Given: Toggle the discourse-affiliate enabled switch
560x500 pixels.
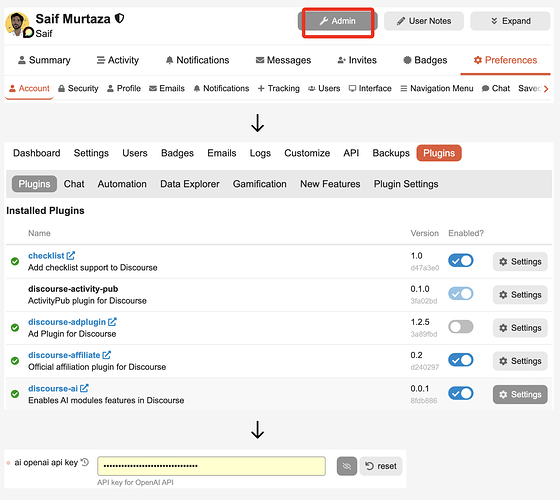Looking at the screenshot, I should pyautogui.click(x=461, y=360).
